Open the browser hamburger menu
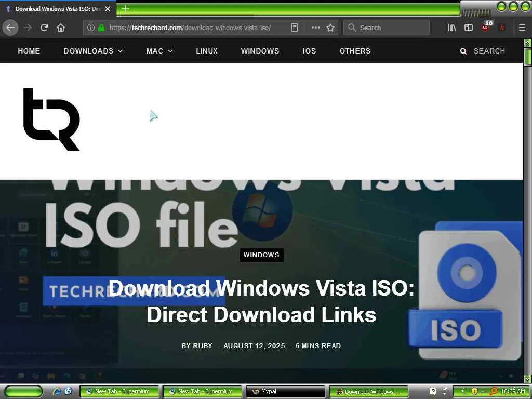The image size is (532, 399). [x=522, y=28]
